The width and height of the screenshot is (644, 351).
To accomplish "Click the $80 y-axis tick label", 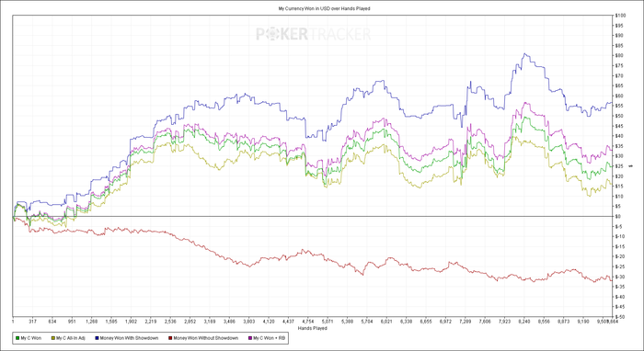I will [619, 56].
